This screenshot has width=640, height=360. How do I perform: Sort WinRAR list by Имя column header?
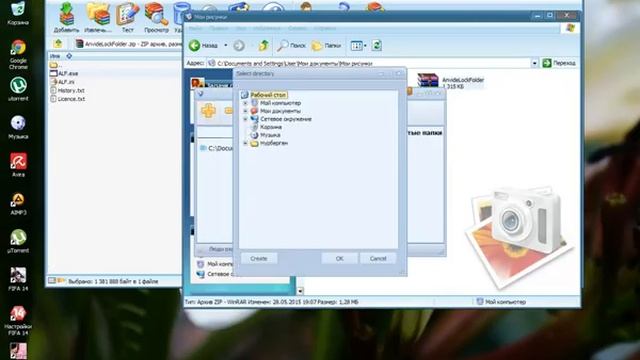55,56
